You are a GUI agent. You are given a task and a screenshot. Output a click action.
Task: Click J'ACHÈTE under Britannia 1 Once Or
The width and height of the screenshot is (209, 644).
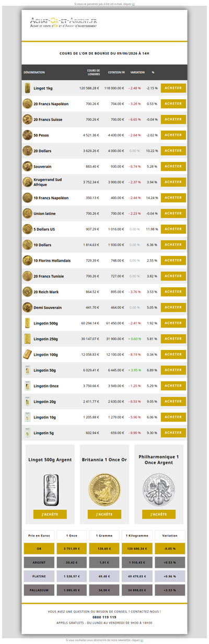point(104,514)
